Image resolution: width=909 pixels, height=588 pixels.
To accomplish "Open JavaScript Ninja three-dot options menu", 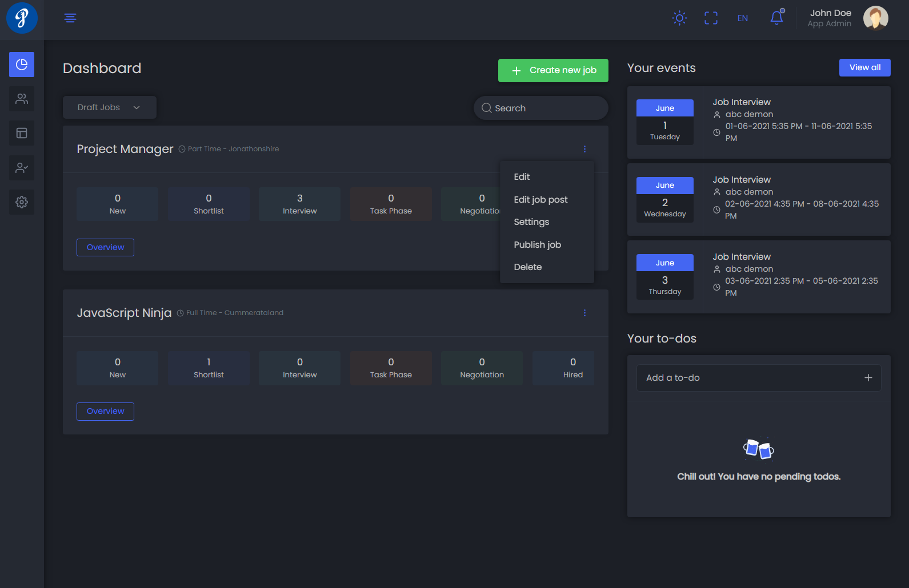I will 584,313.
